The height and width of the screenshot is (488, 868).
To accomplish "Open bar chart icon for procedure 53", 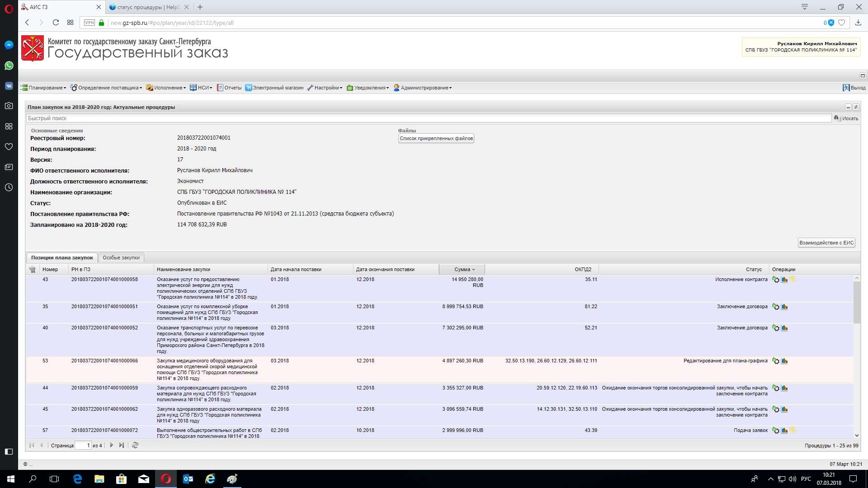I will pyautogui.click(x=784, y=361).
